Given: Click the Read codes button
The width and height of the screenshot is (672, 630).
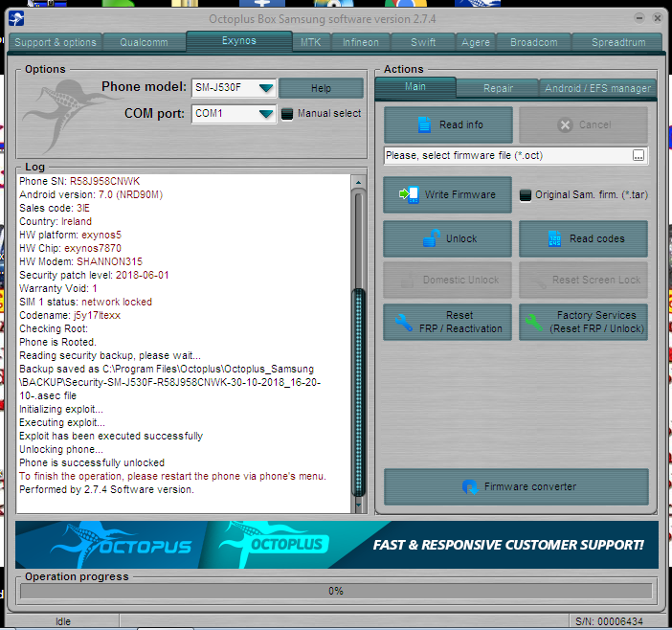Looking at the screenshot, I should [x=583, y=238].
